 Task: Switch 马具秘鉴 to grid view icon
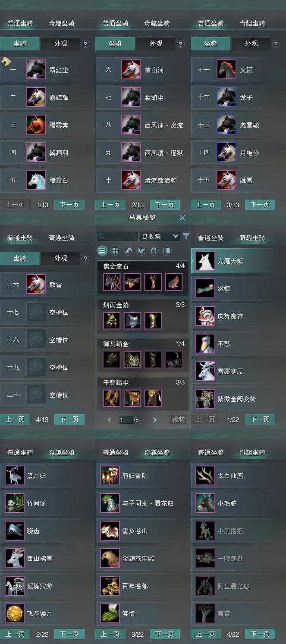pyautogui.click(x=115, y=250)
